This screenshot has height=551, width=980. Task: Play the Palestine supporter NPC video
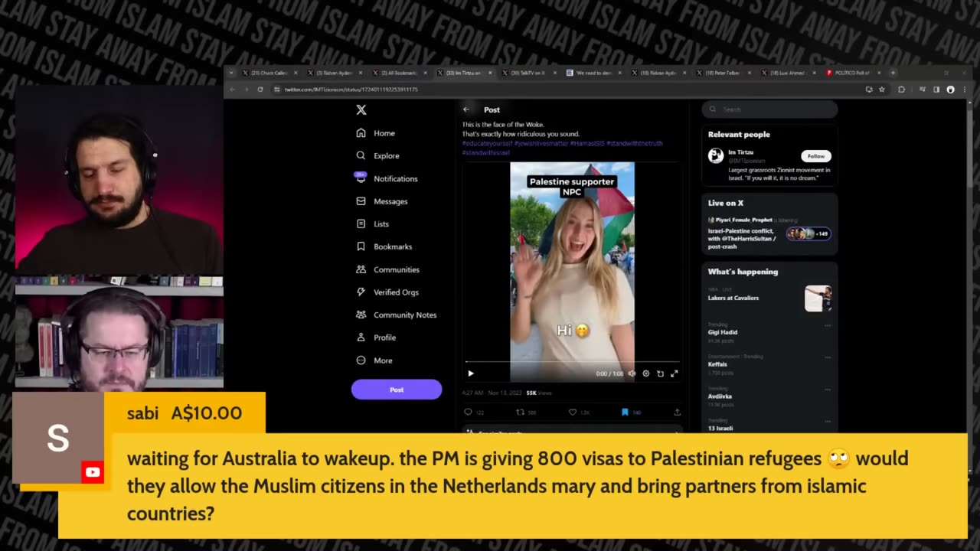pyautogui.click(x=471, y=373)
